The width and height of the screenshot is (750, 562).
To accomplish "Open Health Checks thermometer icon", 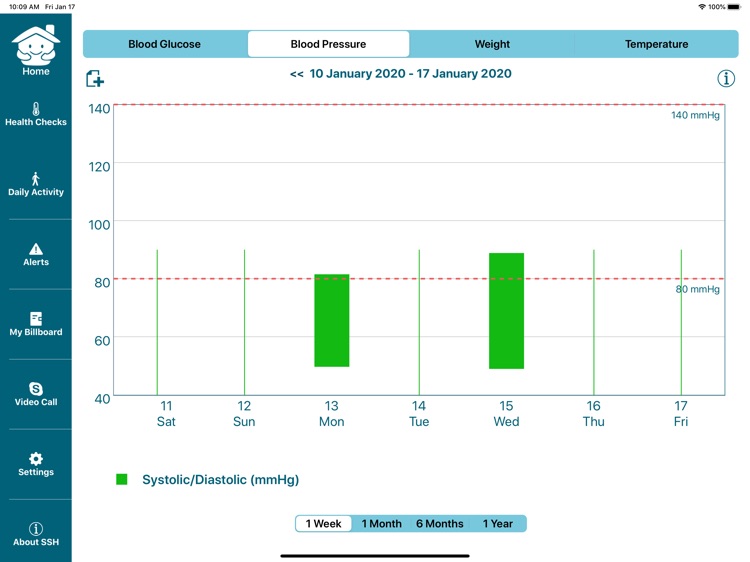I will 36,109.
